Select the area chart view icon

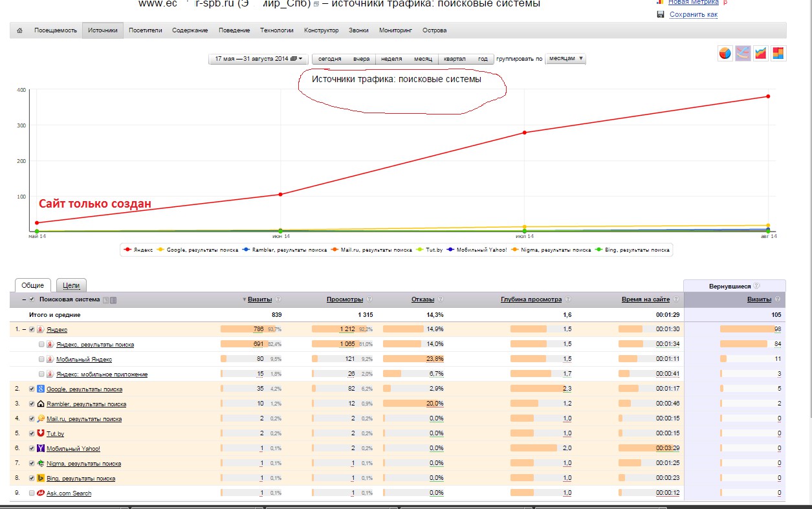(x=761, y=54)
